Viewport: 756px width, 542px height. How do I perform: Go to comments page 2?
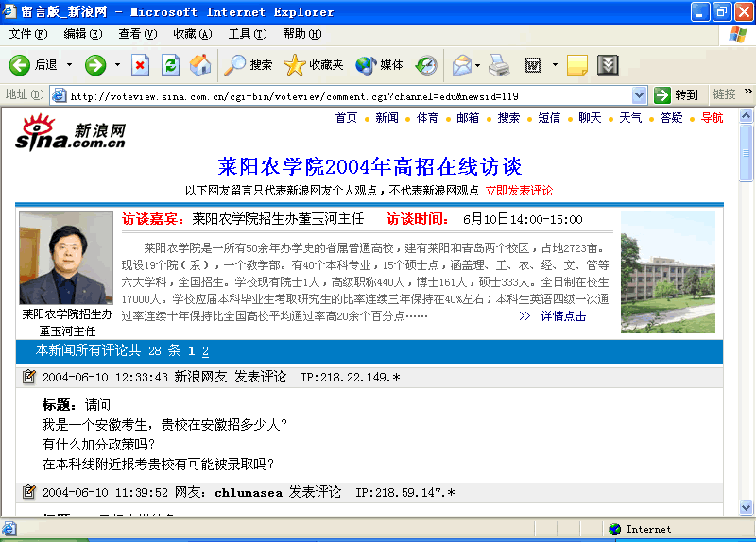(x=205, y=351)
